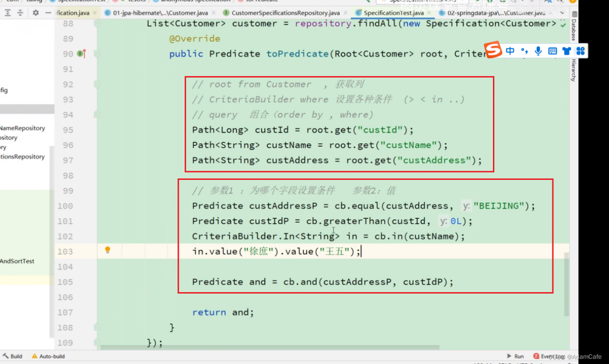Open the Event Log

[x=549, y=356]
